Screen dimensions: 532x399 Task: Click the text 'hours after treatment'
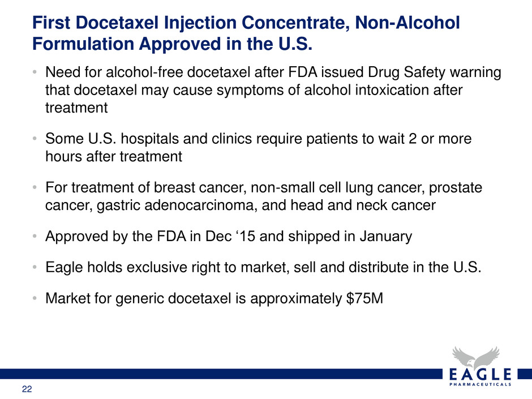tap(114, 156)
